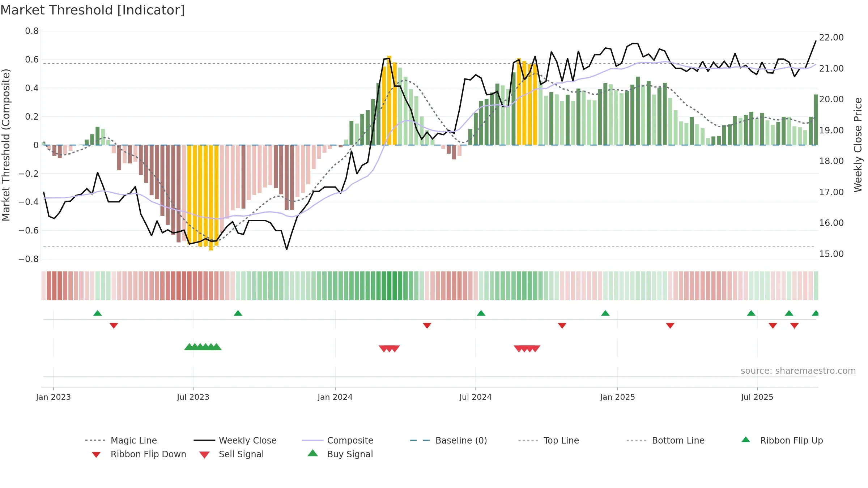Click the ribbon flip down marker around May 2024

click(x=427, y=326)
